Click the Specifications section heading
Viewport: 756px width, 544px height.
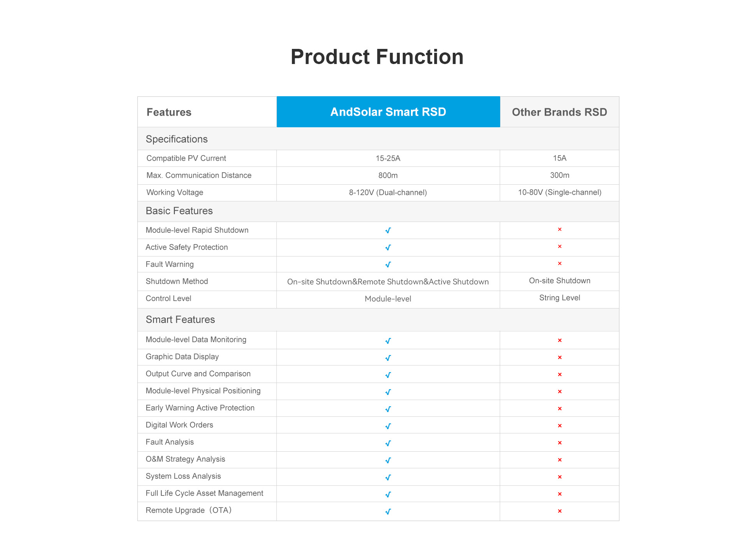[177, 139]
